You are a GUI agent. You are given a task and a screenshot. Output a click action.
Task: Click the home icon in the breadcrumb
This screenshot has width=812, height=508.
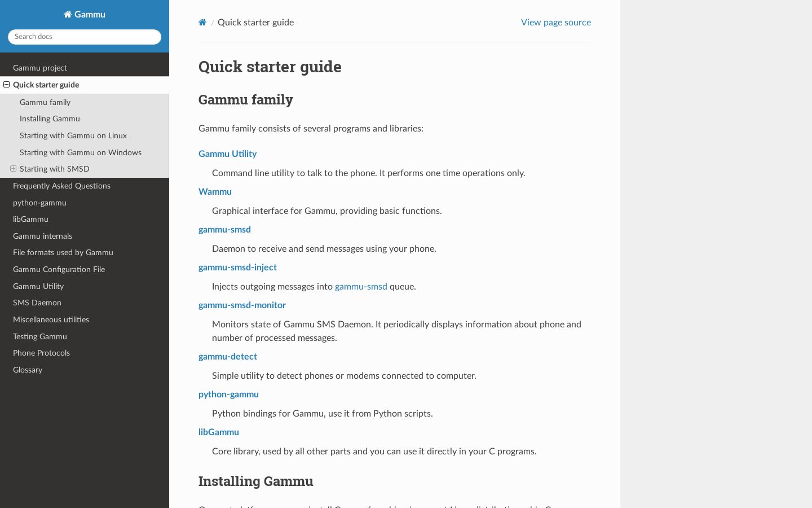202,23
